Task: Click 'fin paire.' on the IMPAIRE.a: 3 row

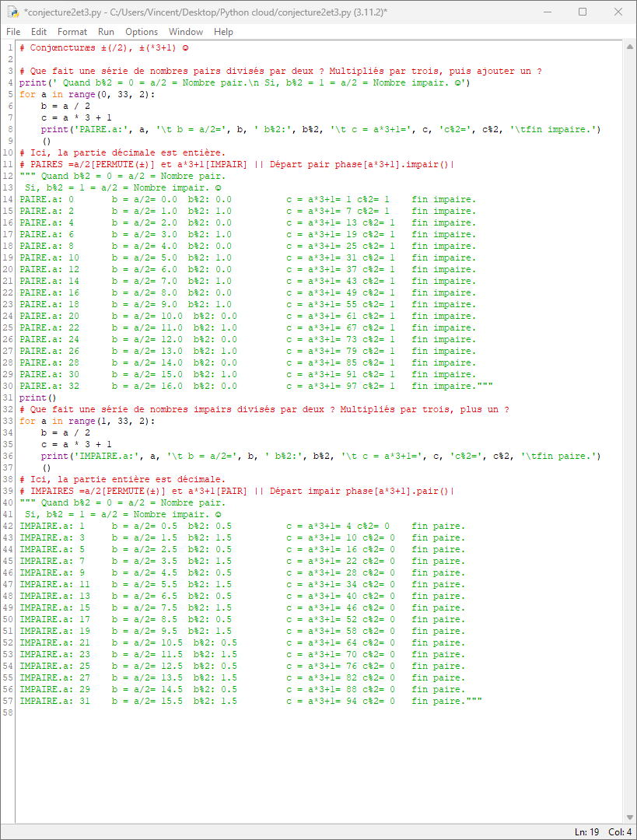Action: 438,538
